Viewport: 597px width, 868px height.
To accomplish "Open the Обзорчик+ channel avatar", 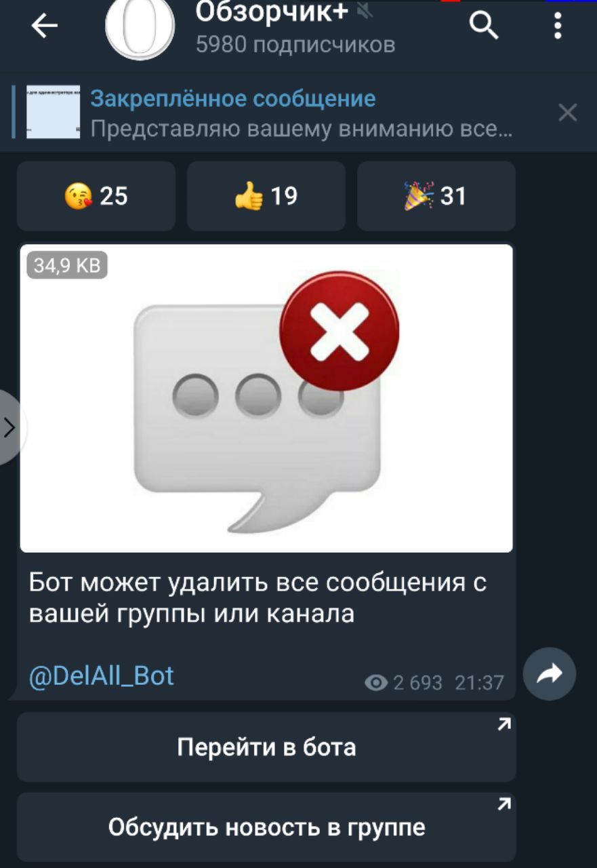I will pos(140,28).
